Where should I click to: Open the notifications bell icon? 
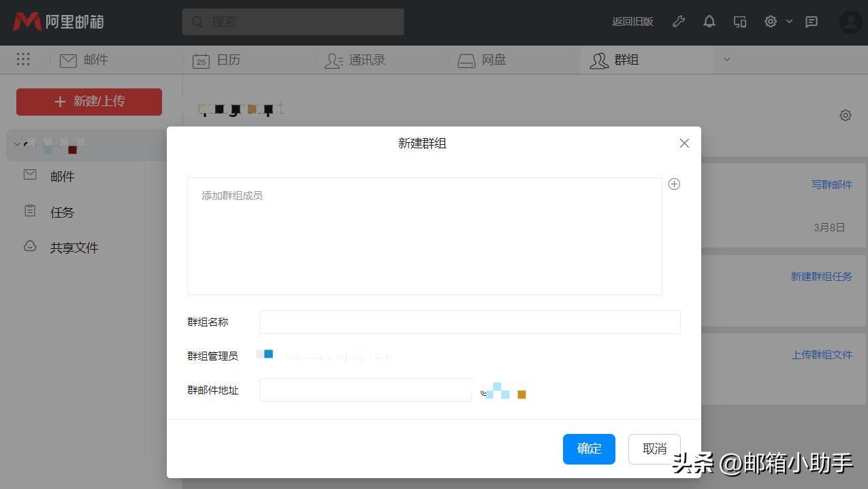[709, 22]
